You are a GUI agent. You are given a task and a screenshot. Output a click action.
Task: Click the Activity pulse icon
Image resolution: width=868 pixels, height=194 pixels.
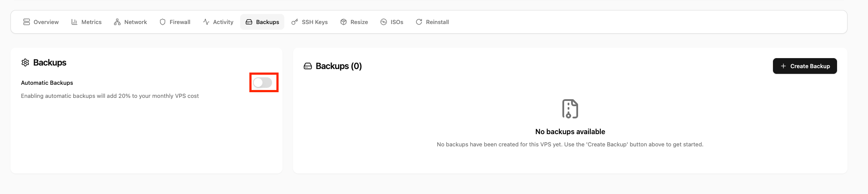pos(206,22)
